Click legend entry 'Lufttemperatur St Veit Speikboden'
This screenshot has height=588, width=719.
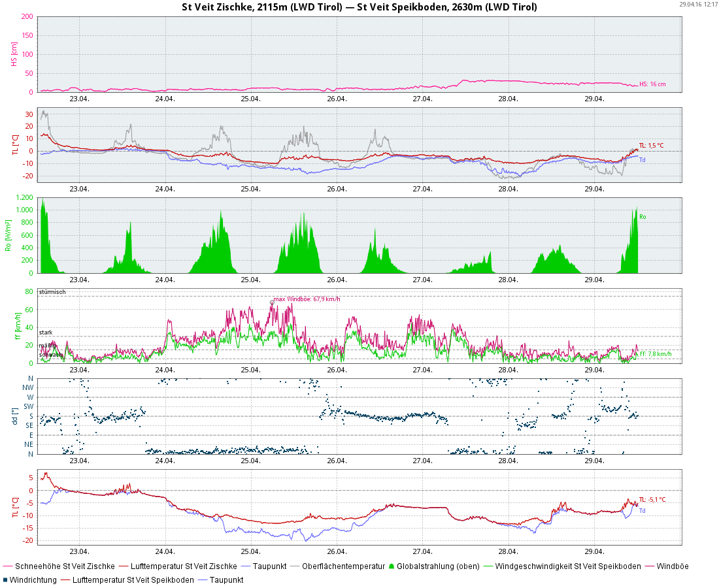(x=133, y=580)
